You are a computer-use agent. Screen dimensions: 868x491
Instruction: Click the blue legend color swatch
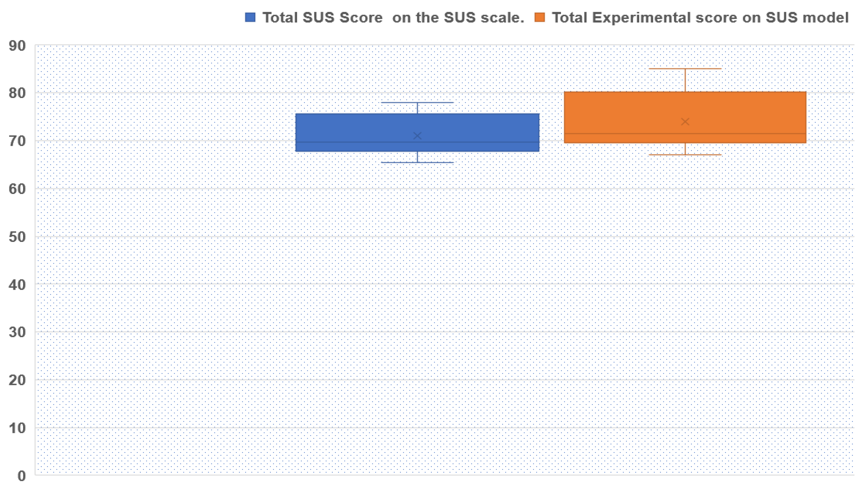(x=250, y=18)
